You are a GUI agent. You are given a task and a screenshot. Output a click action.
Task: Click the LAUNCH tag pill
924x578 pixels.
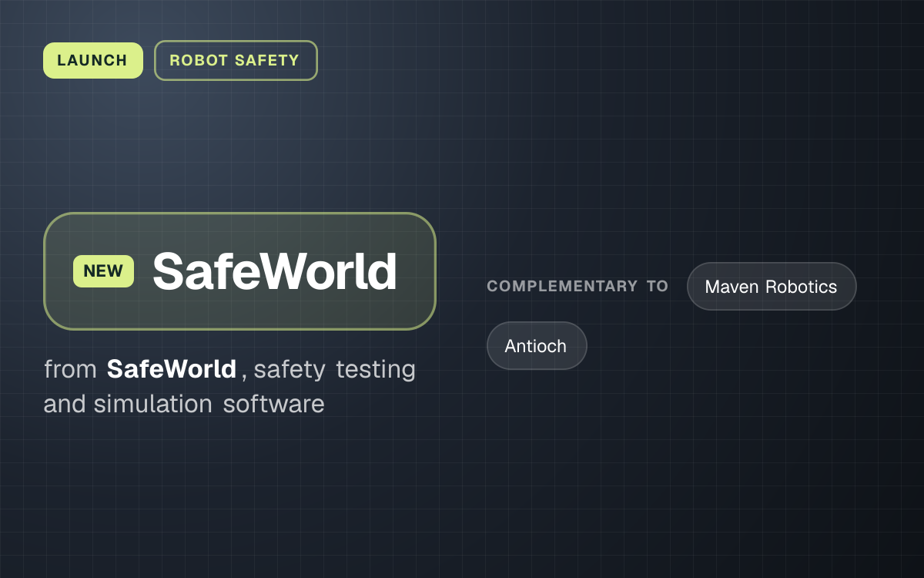click(x=92, y=60)
